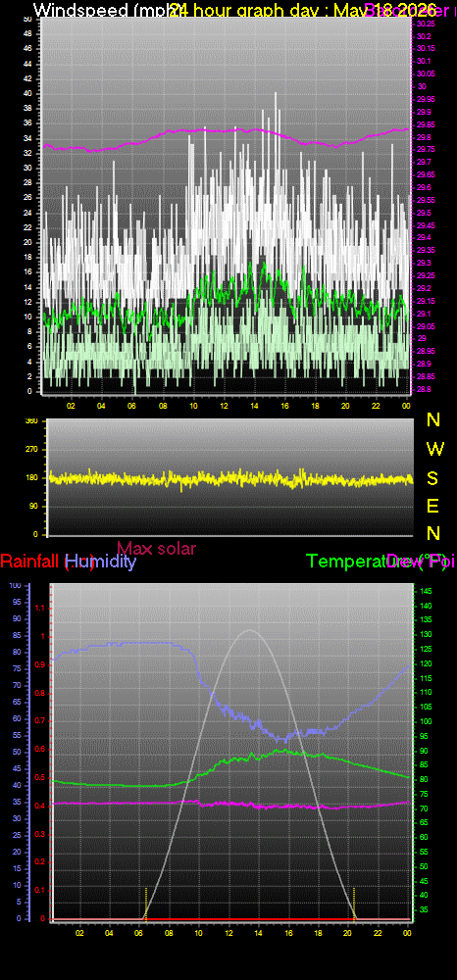Viewport: 457px width, 980px height.
Task: Click the sunrise dotted yellow marker
Action: [146, 904]
